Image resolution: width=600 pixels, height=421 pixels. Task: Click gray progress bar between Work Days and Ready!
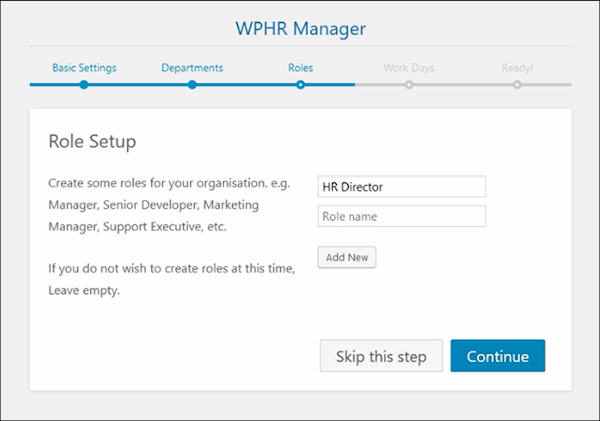pyautogui.click(x=463, y=85)
